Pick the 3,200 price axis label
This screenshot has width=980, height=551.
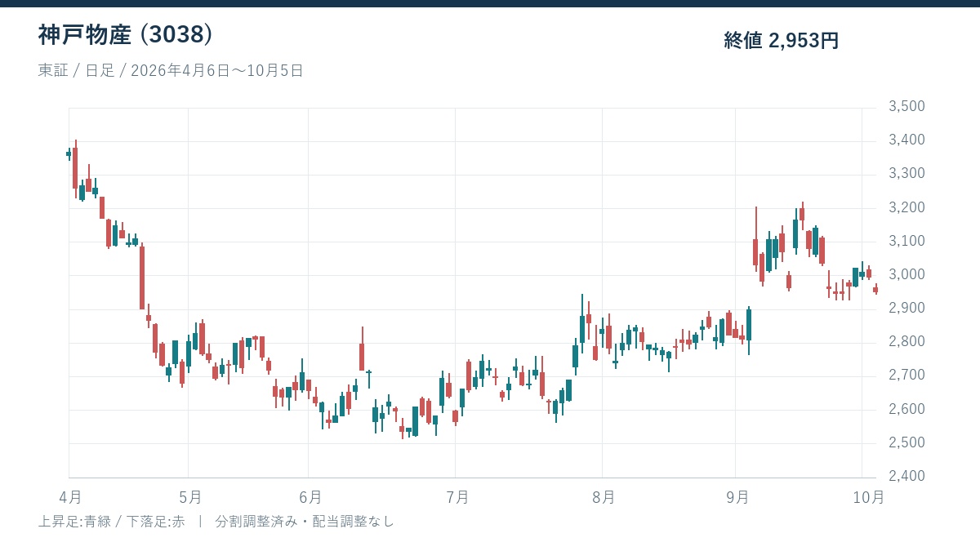[x=906, y=207]
